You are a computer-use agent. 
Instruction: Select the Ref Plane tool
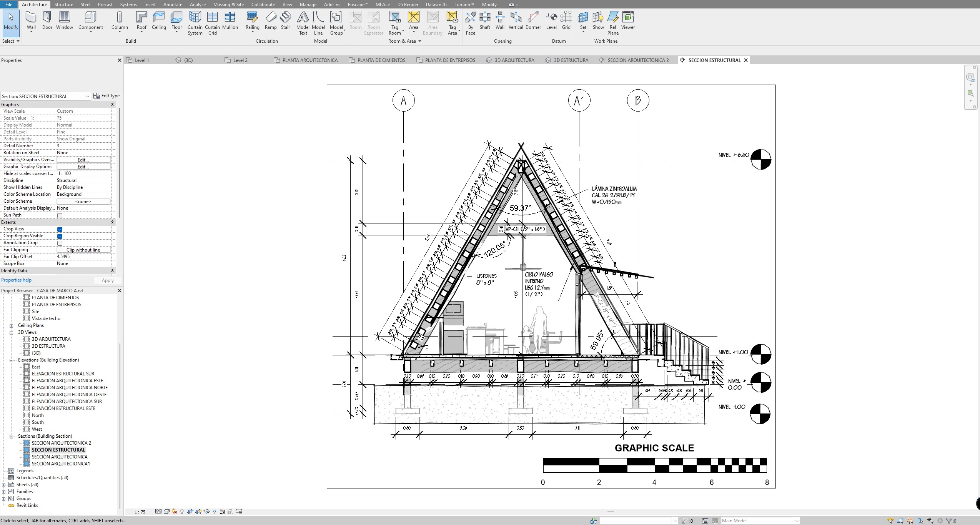pyautogui.click(x=613, y=23)
